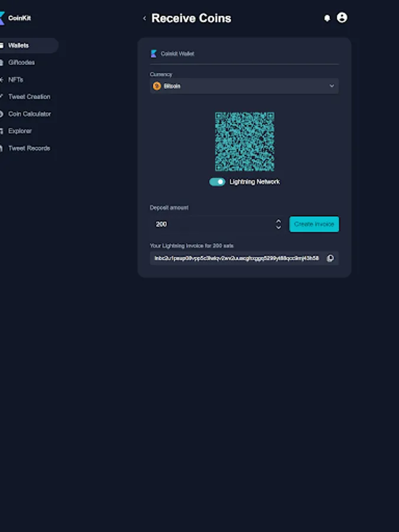Copy the Lightning invoice
399x532 pixels.
click(330, 258)
